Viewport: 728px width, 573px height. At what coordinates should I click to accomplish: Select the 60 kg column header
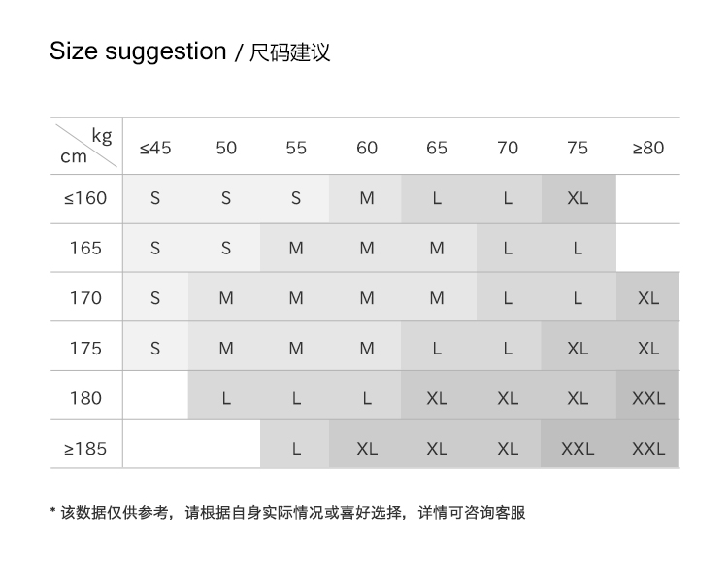367,148
